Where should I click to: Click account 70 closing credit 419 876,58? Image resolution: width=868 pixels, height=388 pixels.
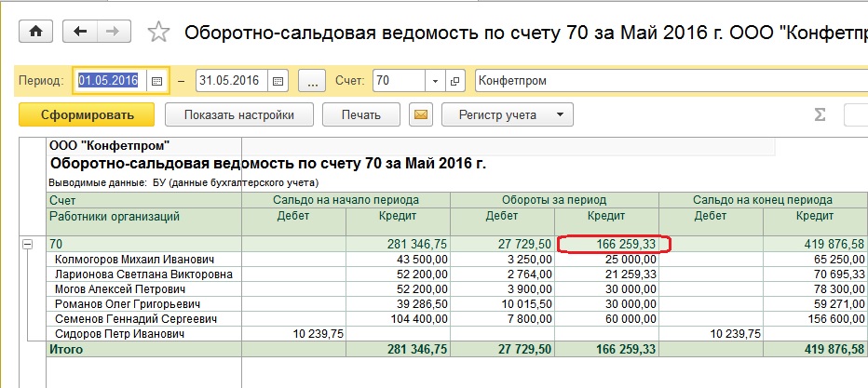(x=816, y=244)
